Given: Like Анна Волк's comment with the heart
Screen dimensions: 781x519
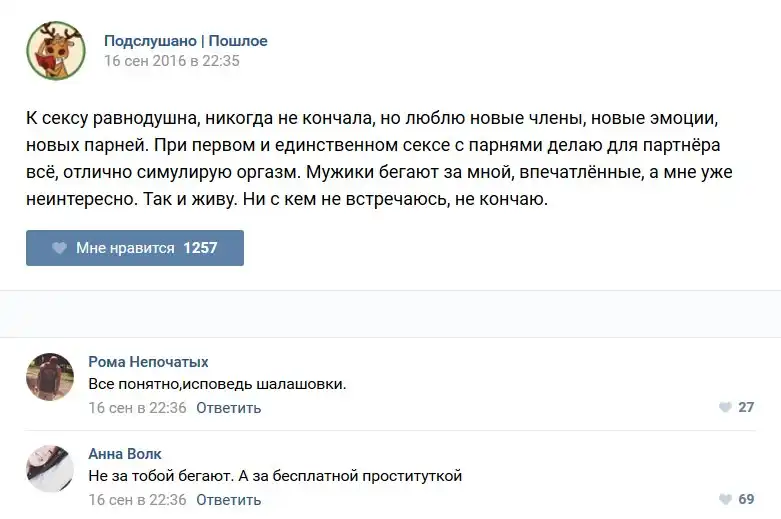Looking at the screenshot, I should coord(725,500).
